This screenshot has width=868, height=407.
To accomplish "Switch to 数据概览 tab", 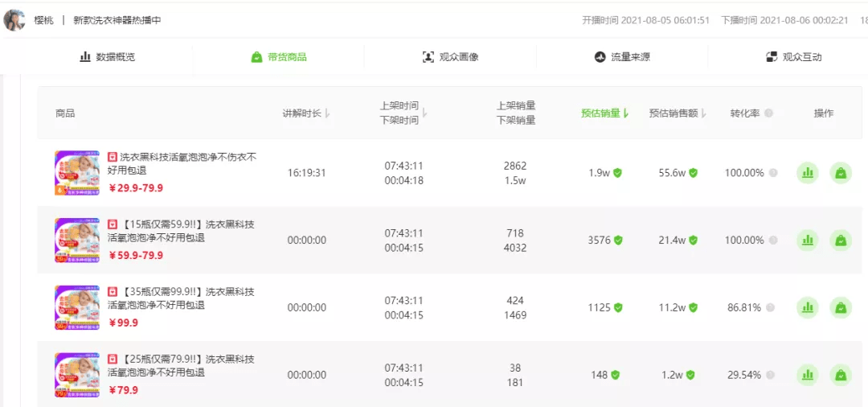I will (108, 57).
